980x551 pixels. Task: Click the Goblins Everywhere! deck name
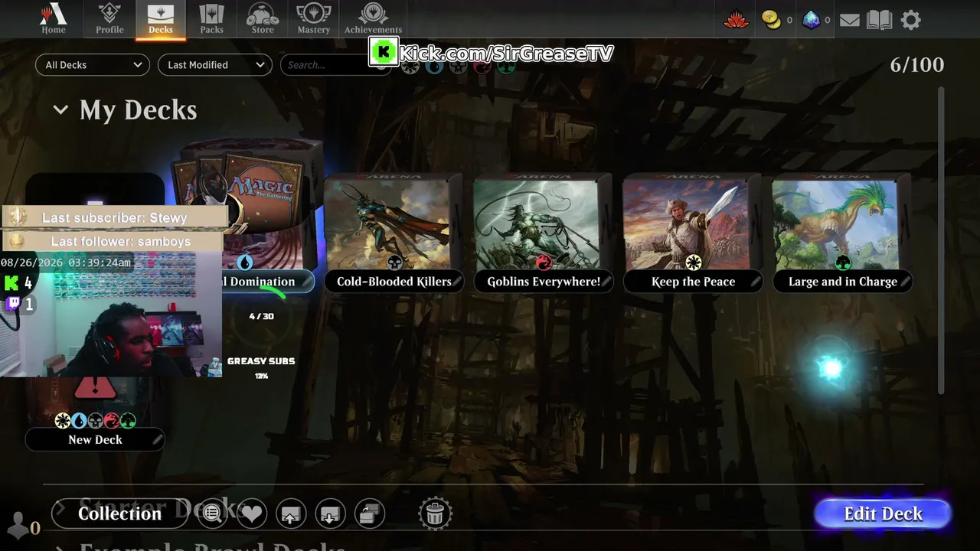click(544, 282)
